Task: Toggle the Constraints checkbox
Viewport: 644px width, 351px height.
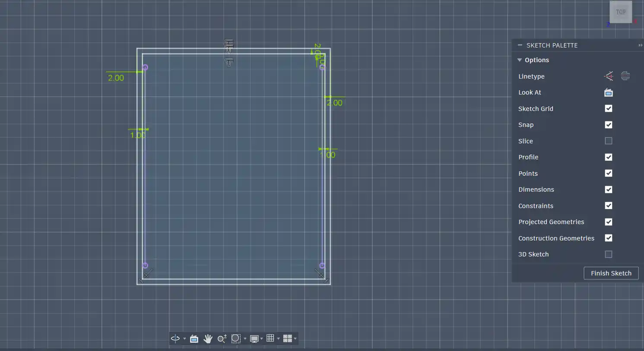Action: (x=609, y=206)
